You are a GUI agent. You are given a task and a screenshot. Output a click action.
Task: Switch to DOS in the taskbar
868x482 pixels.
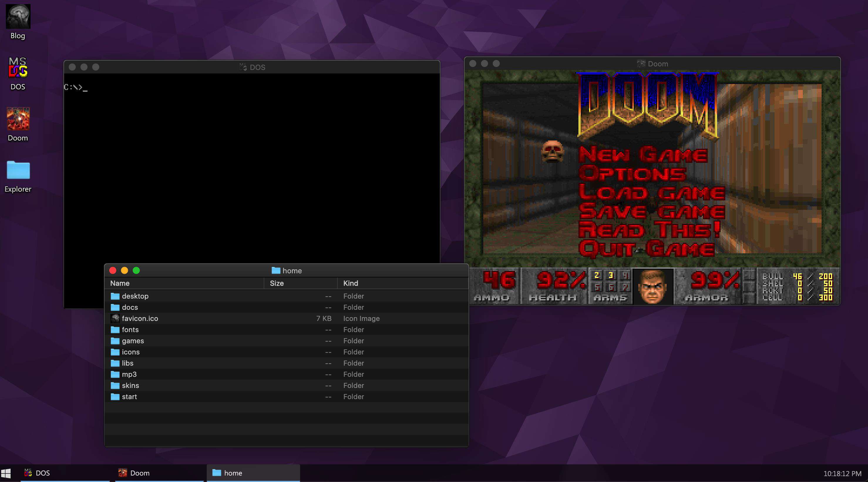(x=65, y=473)
